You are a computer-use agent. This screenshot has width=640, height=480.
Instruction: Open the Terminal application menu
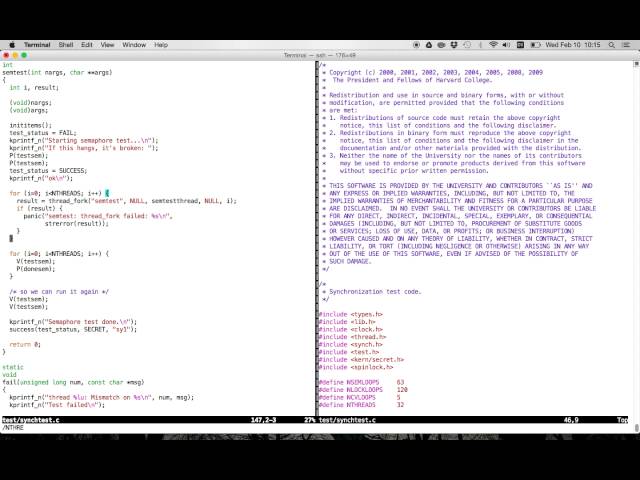(x=37, y=45)
